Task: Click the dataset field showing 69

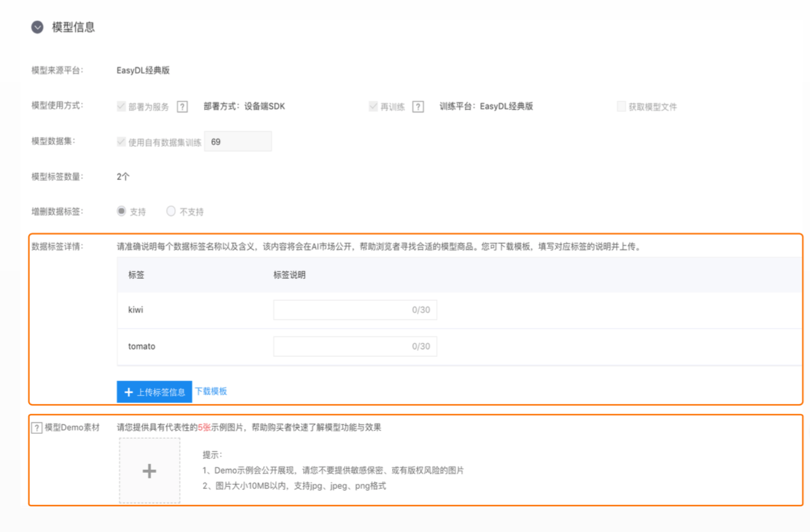Action: 238,141
